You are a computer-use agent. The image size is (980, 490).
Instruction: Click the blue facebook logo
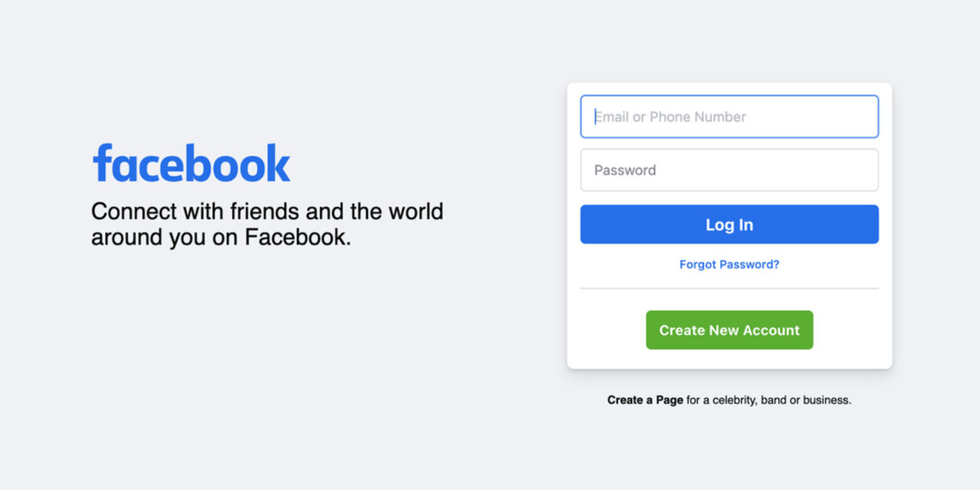coord(191,163)
